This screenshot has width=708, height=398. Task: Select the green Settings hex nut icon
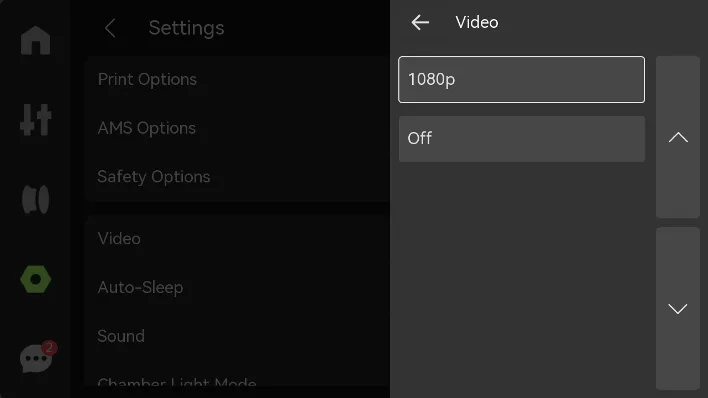(36, 279)
